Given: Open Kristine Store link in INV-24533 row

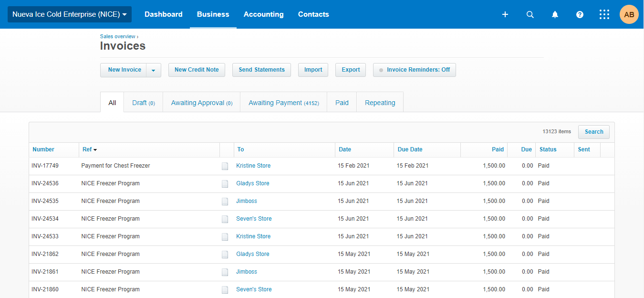Looking at the screenshot, I should click(x=253, y=236).
